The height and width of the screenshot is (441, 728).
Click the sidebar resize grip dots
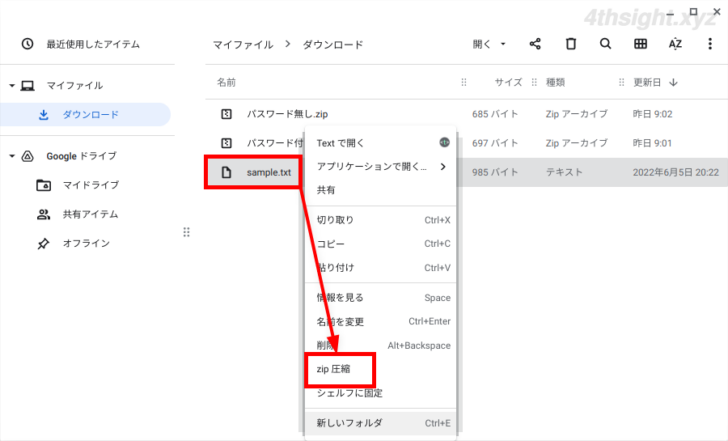coord(186,232)
